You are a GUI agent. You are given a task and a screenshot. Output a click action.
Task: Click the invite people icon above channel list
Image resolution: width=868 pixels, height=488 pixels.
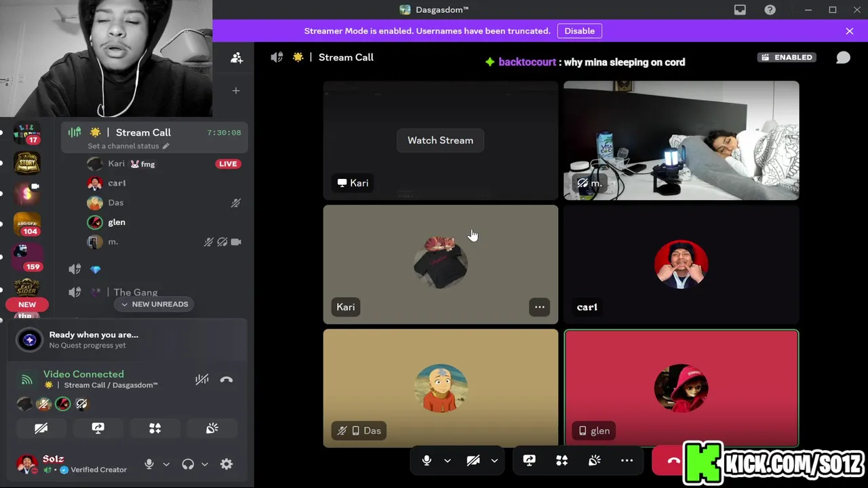click(236, 58)
